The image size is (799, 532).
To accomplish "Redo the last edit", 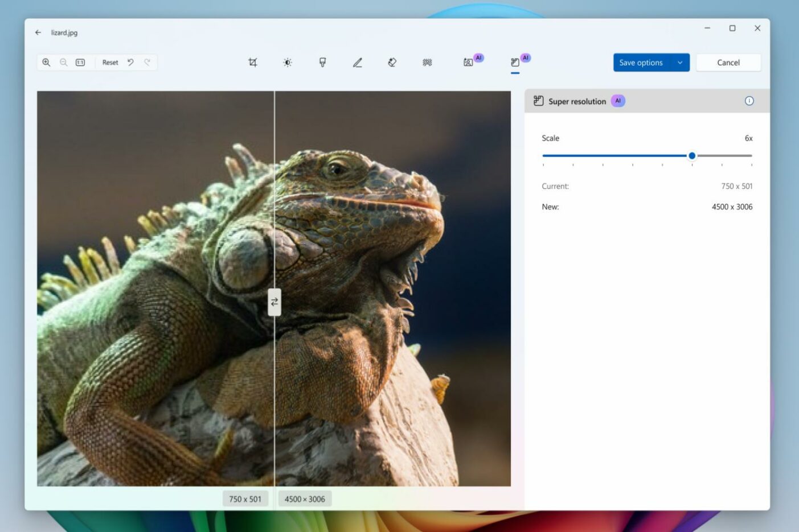I will [x=147, y=62].
